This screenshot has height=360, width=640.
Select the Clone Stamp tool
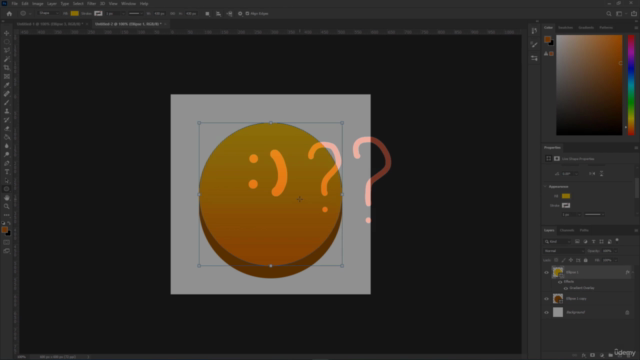(7, 111)
